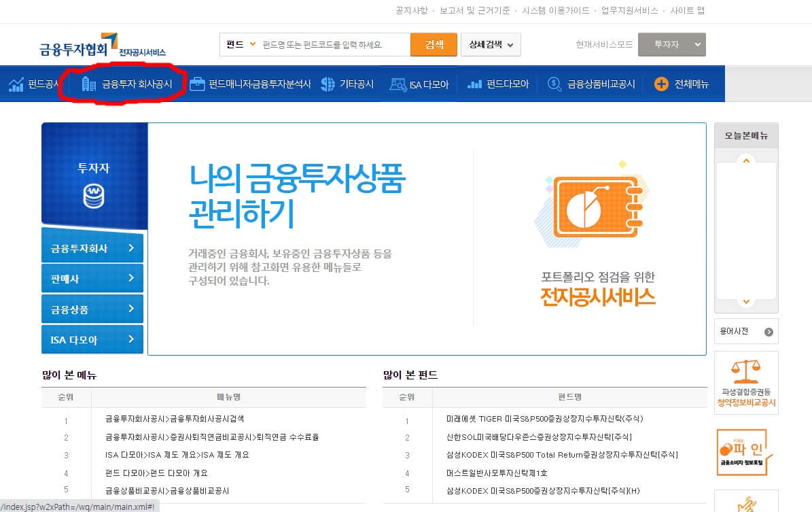Collapse 오늘본메뉴 with the down chevron
This screenshot has width=812, height=512.
pyautogui.click(x=745, y=302)
